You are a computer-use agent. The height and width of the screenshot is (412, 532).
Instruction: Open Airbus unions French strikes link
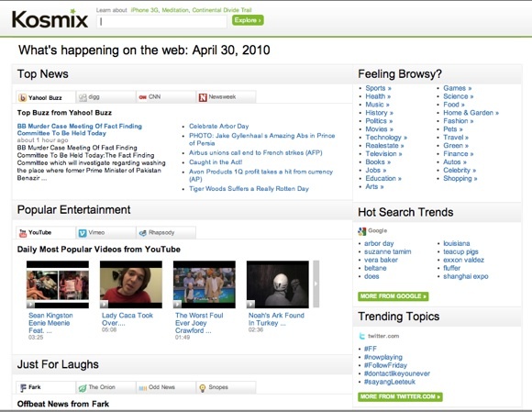(256, 152)
